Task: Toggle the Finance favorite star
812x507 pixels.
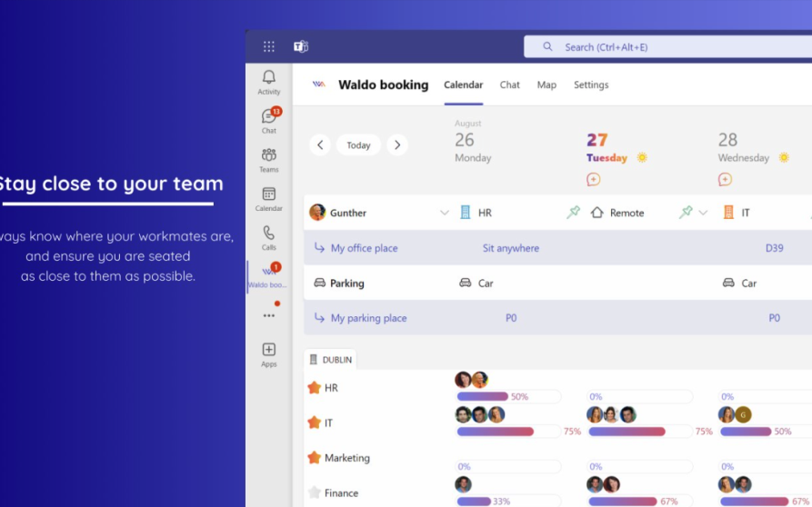Action: pyautogui.click(x=315, y=492)
